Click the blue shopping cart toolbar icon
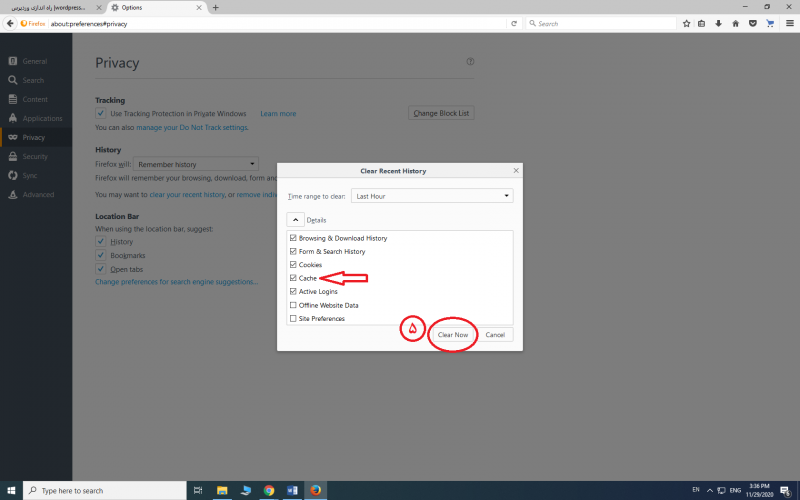Viewport: 800px width, 500px height. [767, 23]
